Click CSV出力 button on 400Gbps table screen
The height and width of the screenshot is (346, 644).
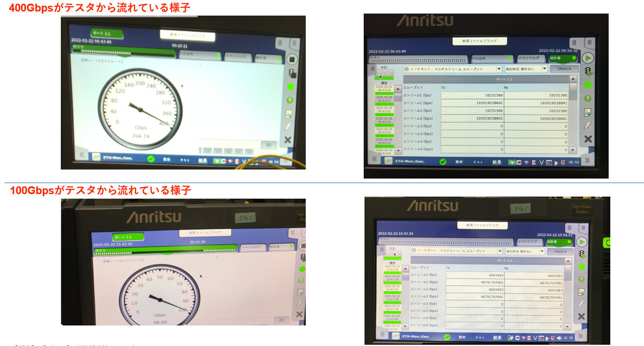click(x=564, y=69)
